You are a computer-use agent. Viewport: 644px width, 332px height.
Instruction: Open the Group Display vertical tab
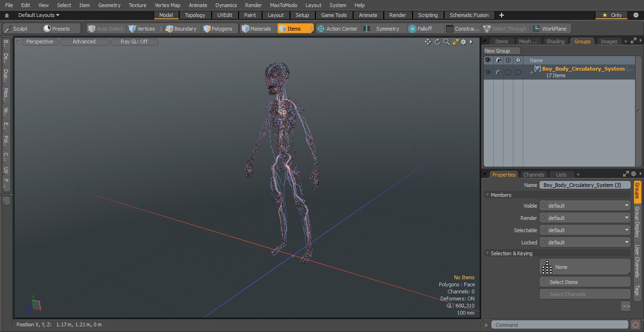637,221
